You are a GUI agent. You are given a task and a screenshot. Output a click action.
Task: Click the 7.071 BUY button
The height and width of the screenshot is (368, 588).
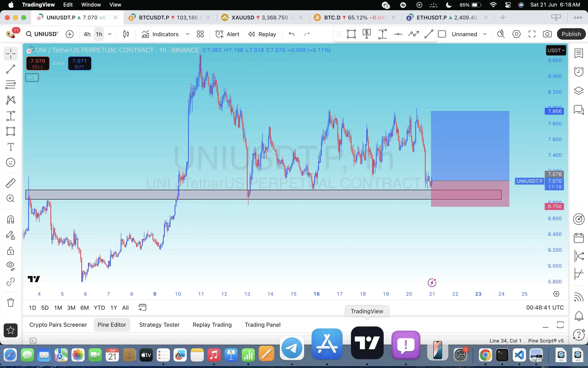coord(79,64)
